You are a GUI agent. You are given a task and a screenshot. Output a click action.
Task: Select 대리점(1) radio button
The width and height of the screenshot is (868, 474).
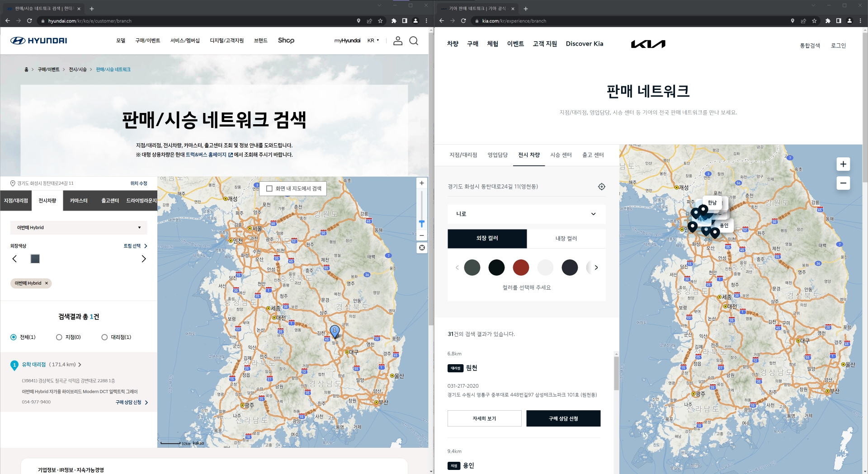click(105, 337)
